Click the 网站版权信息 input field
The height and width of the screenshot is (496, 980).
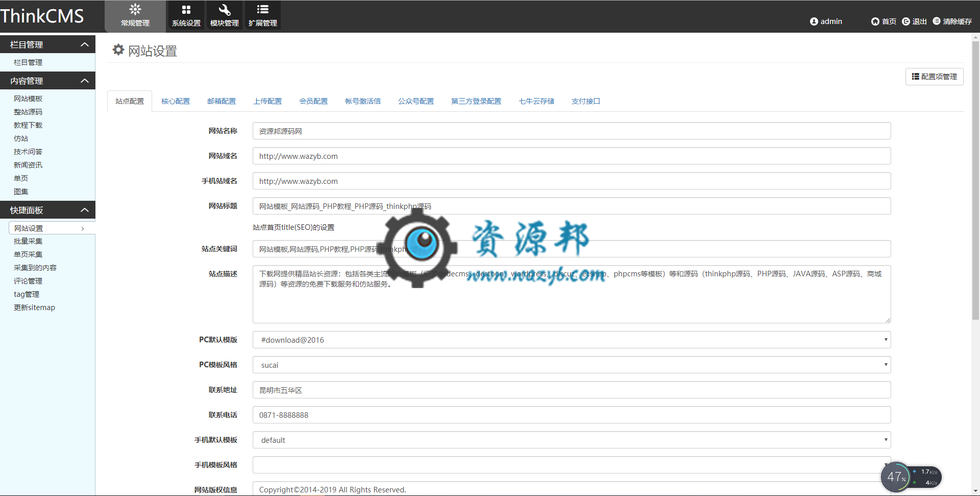coord(572,489)
